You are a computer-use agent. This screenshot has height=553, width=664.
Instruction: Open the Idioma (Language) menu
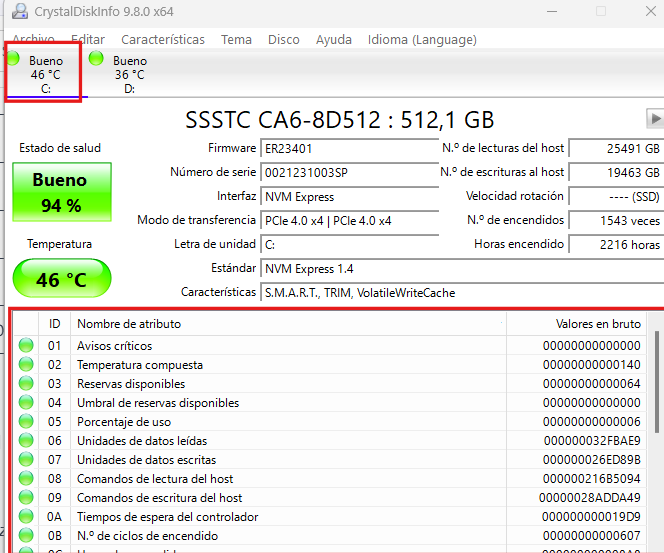coord(422,40)
